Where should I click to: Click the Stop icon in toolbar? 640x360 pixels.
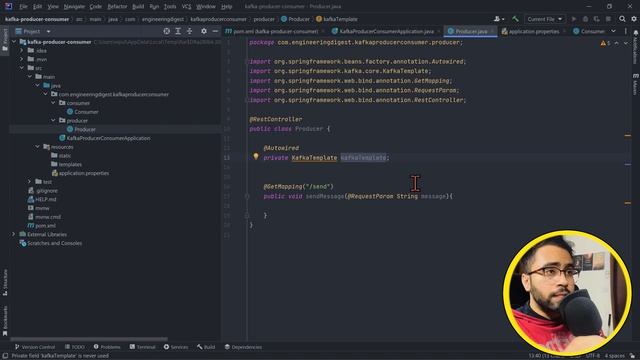click(608, 19)
